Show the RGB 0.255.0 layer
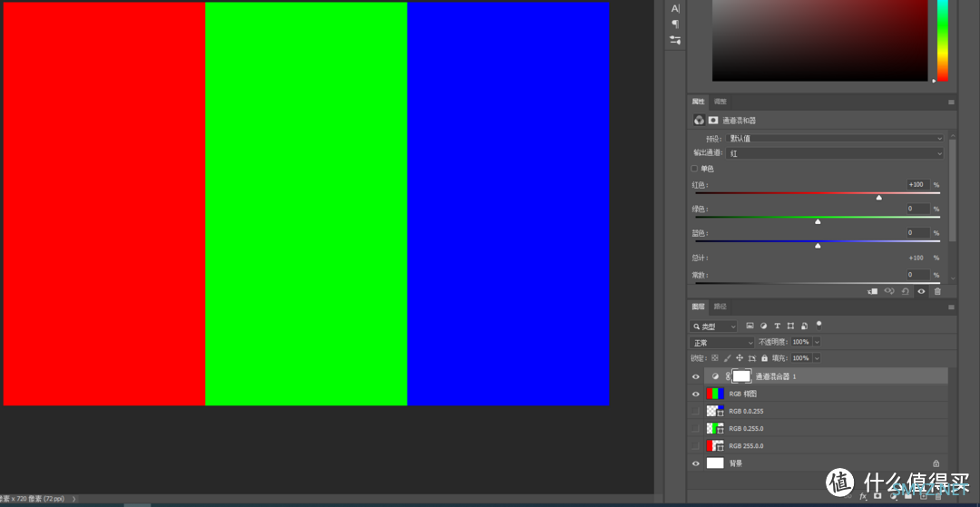 (x=696, y=428)
